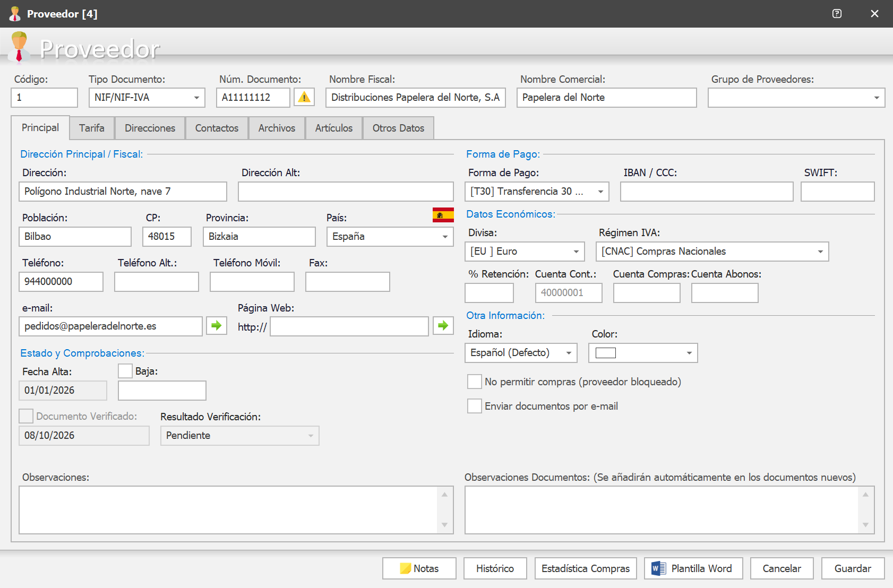This screenshot has width=893, height=588.
Task: Open the Color picker dropdown
Action: [x=689, y=353]
